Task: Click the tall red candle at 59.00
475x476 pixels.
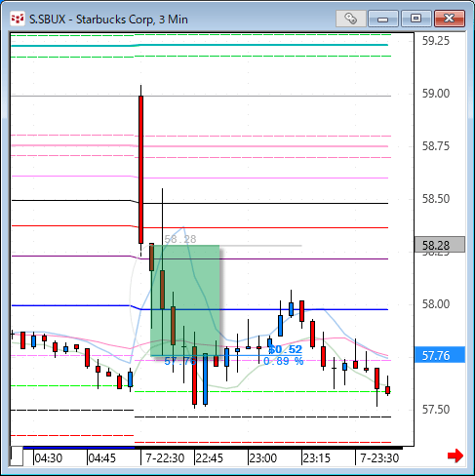Action: pos(140,170)
